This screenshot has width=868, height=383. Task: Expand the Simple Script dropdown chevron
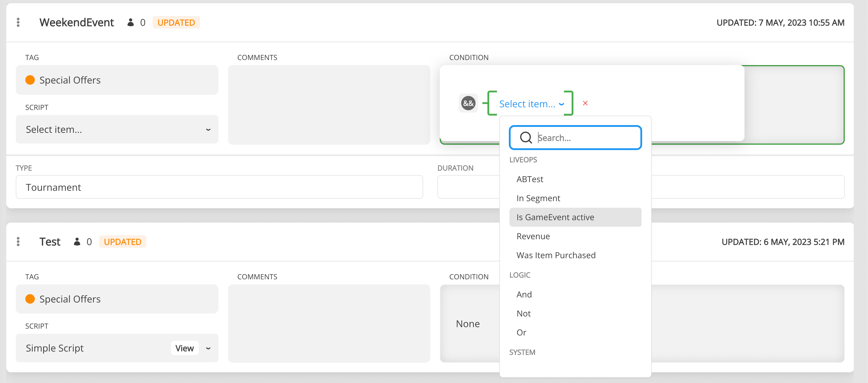click(x=208, y=348)
